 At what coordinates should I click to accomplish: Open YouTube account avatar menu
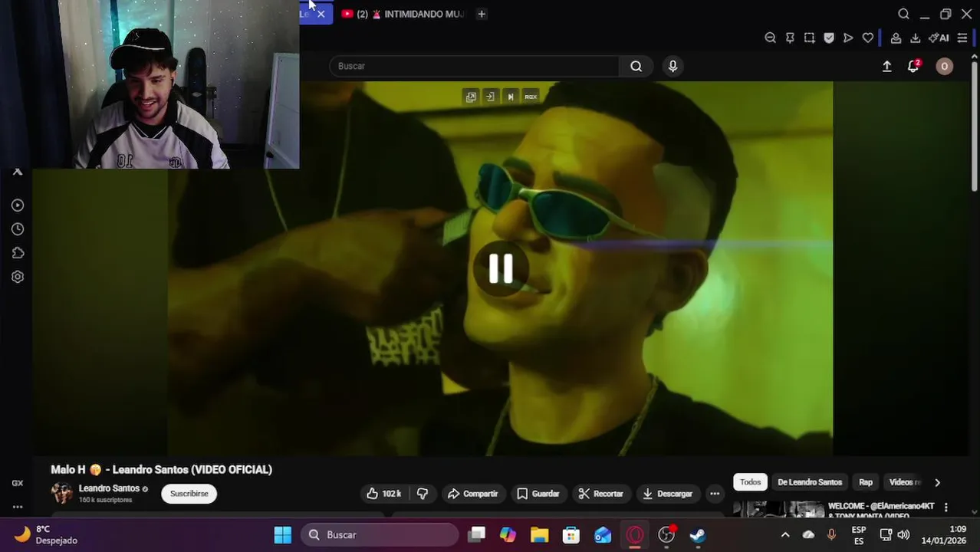944,66
